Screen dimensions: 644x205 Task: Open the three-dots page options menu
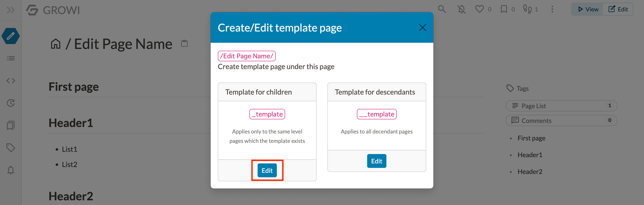pos(552,9)
